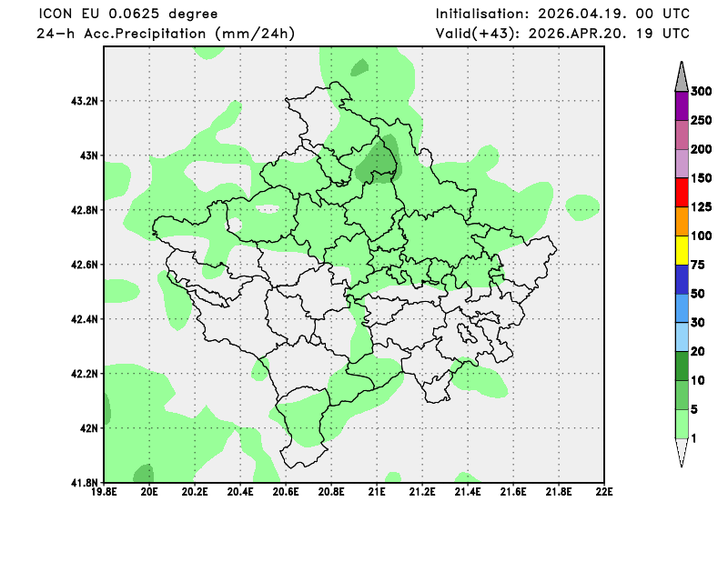Viewport: 728px width, 562px height.
Task: Click the 42N latitude axis label
Action: coord(88,428)
